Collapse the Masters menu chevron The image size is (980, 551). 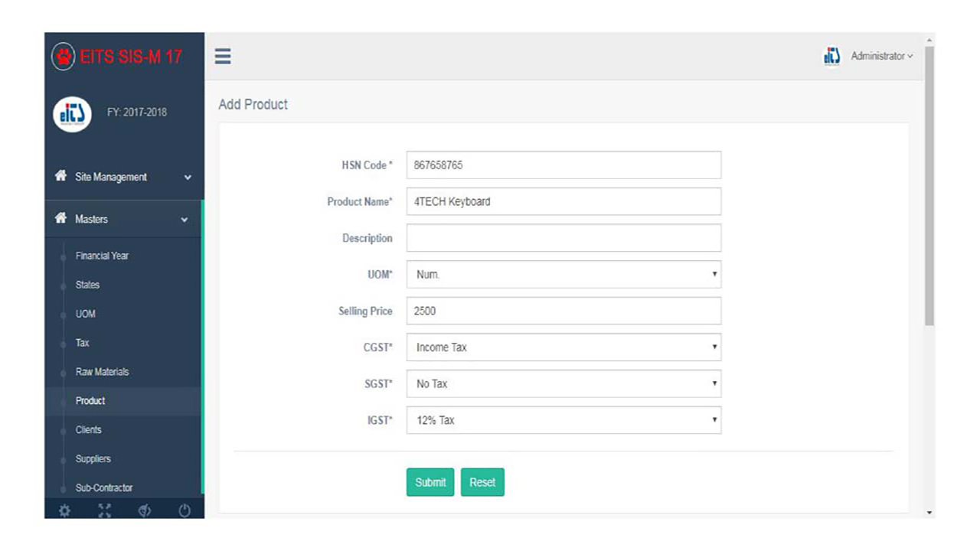[184, 220]
